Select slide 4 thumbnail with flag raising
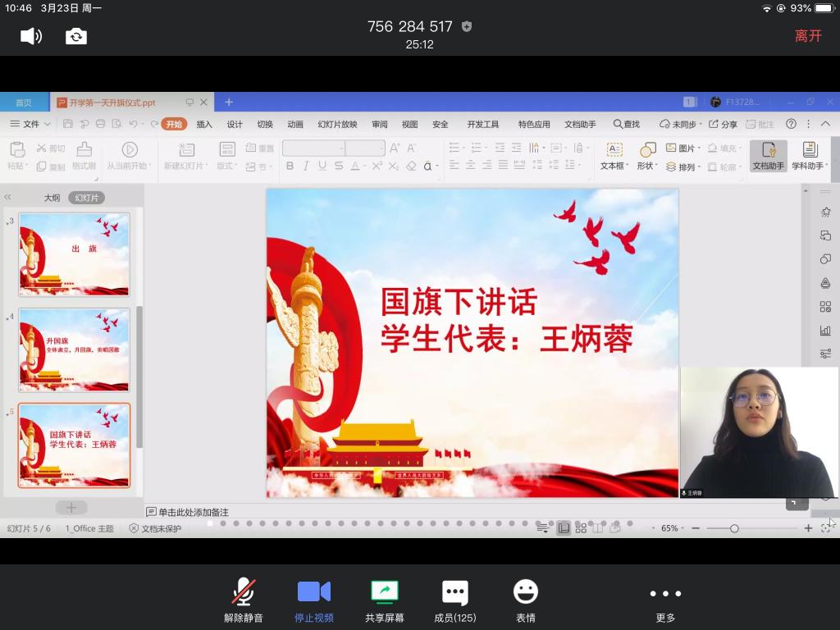The height and width of the screenshot is (630, 840). [74, 350]
